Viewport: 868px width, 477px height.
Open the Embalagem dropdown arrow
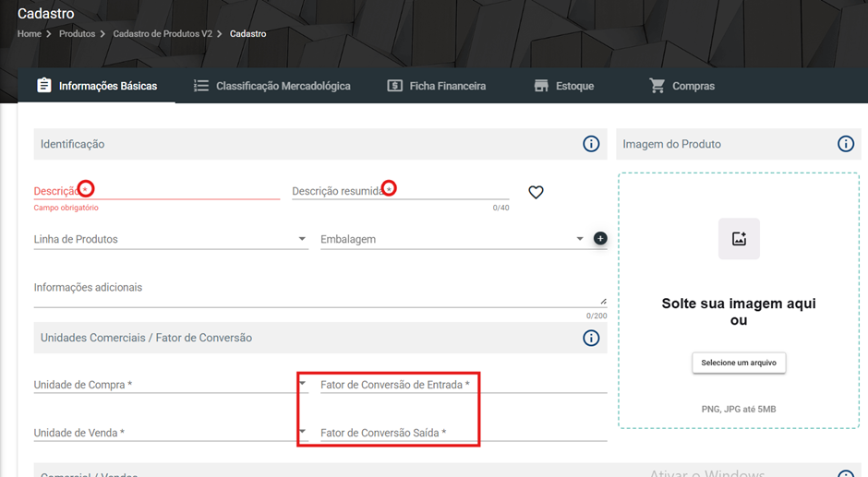[x=580, y=238]
